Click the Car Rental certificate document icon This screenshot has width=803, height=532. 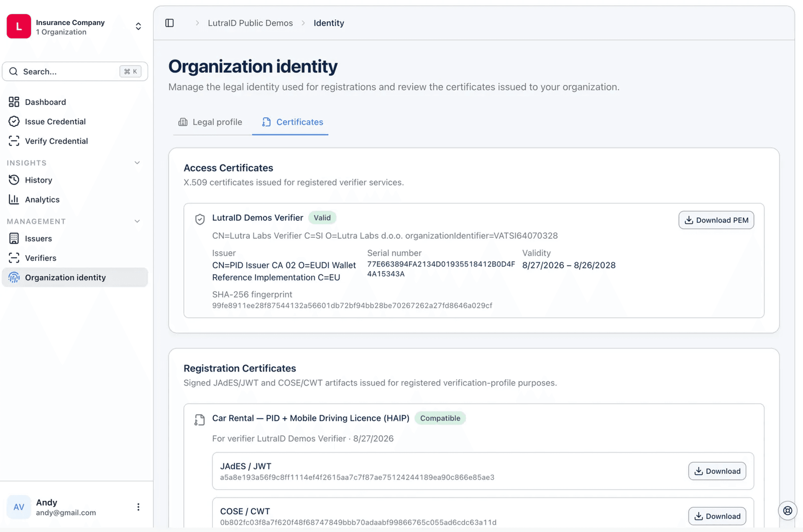pyautogui.click(x=200, y=420)
